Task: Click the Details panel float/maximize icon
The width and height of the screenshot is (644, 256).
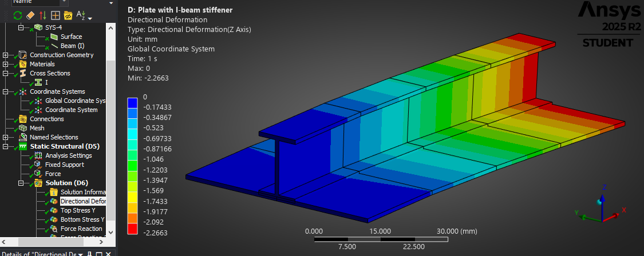Action: [x=99, y=254]
